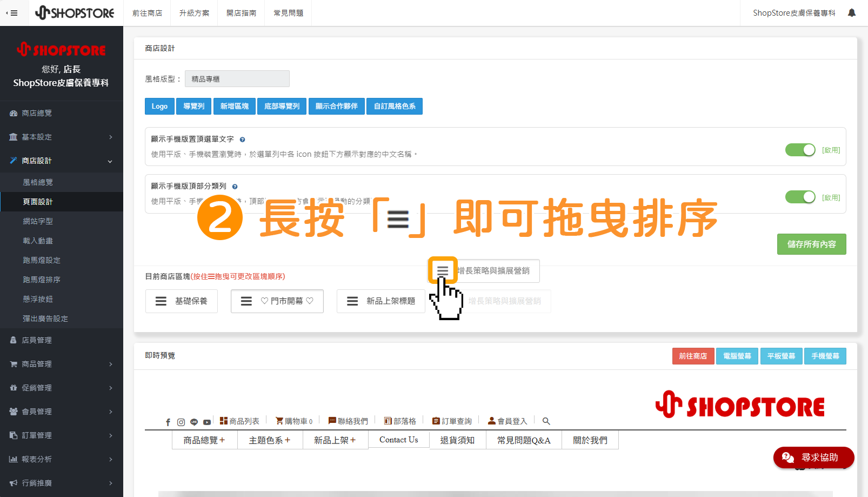Open 開店指南 in top navigation
This screenshot has width=868, height=497.
[242, 13]
